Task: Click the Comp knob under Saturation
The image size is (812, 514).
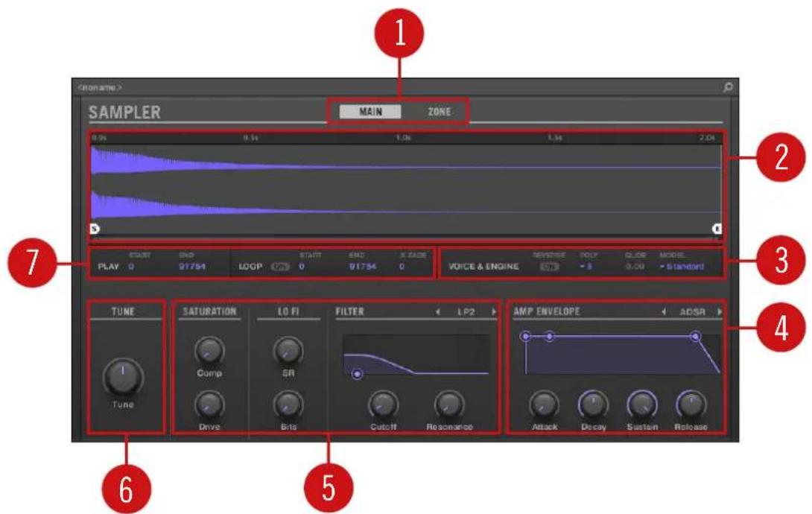Action: pyautogui.click(x=209, y=351)
